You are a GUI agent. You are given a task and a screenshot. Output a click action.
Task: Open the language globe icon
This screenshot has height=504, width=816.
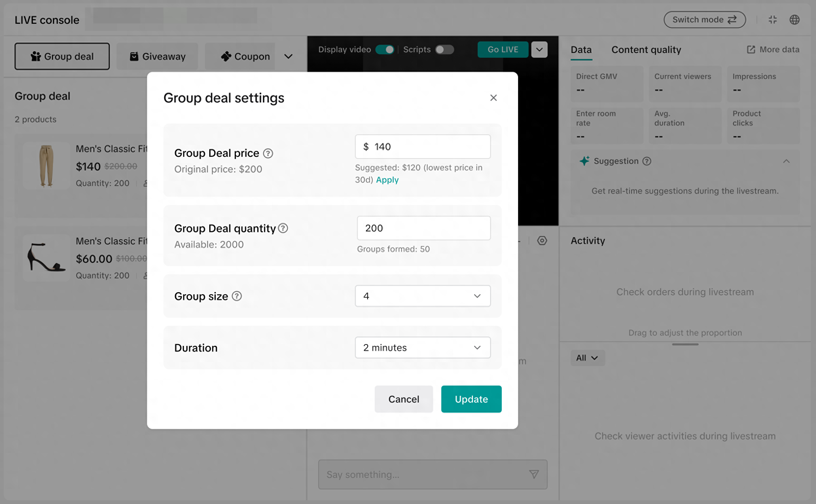794,20
